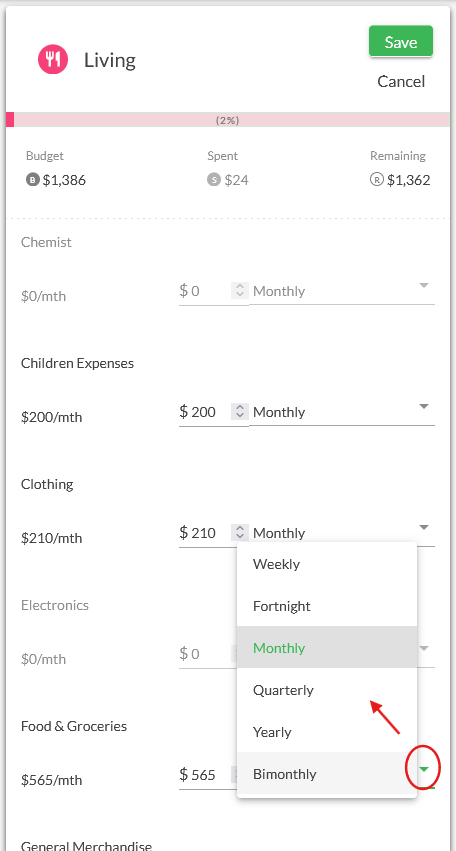456x851 pixels.
Task: Select the Quarterly frequency option
Action: 327,690
